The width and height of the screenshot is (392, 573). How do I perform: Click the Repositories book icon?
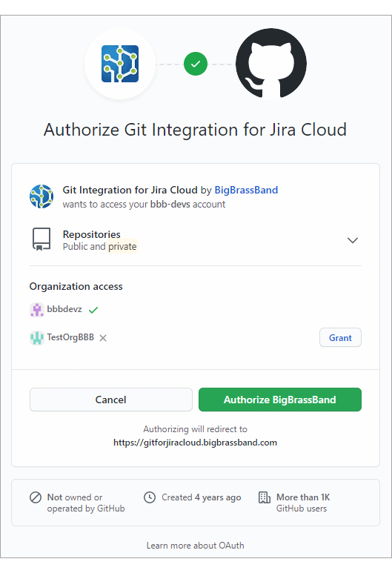pos(41,239)
